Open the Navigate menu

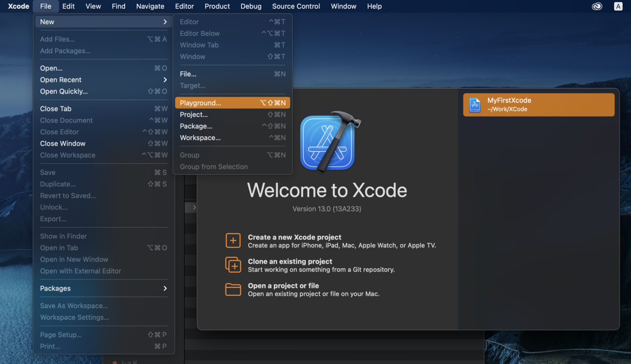(150, 6)
